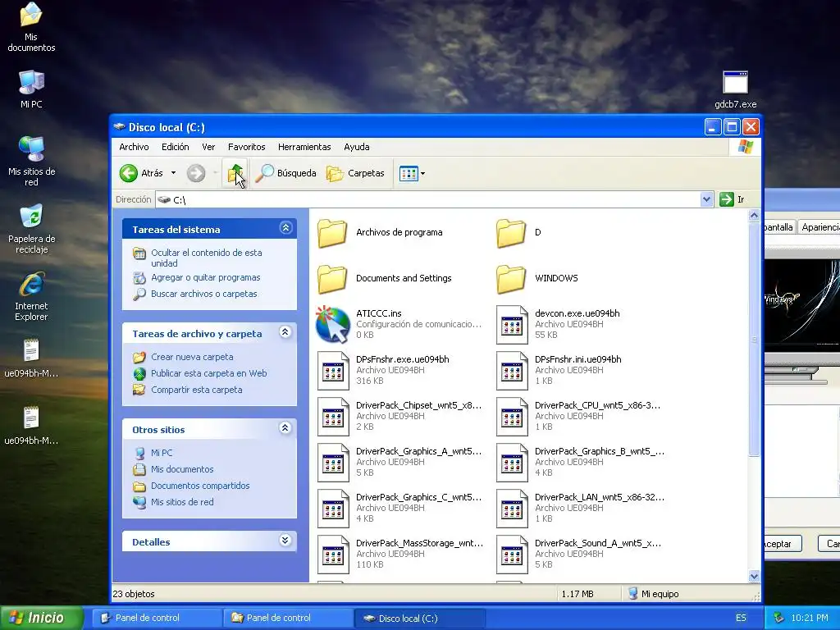Click the C:\ address field
The image size is (840, 630).
coord(428,199)
